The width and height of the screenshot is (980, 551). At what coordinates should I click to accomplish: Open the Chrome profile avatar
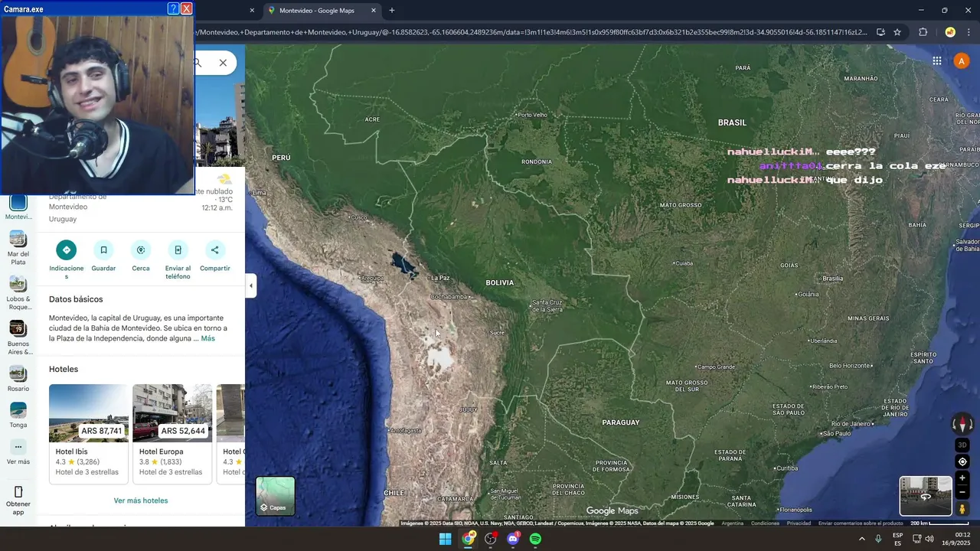coord(950,32)
